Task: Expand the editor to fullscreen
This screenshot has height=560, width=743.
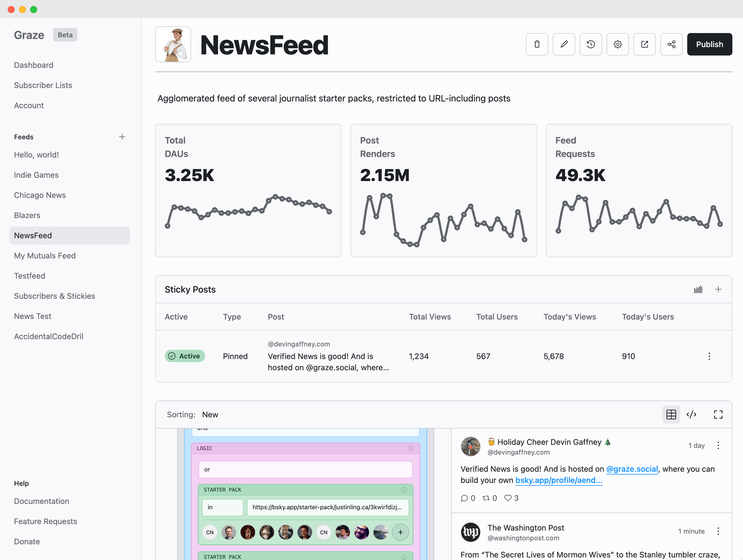Action: [x=718, y=414]
